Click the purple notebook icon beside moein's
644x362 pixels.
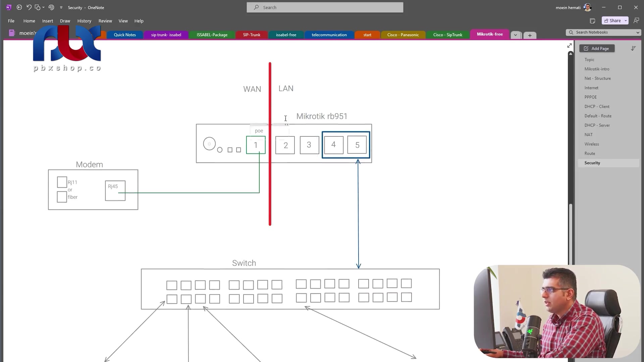pos(12,33)
